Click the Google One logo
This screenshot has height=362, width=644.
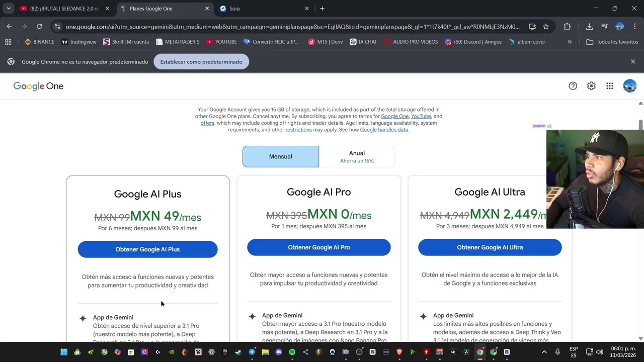coord(38,86)
